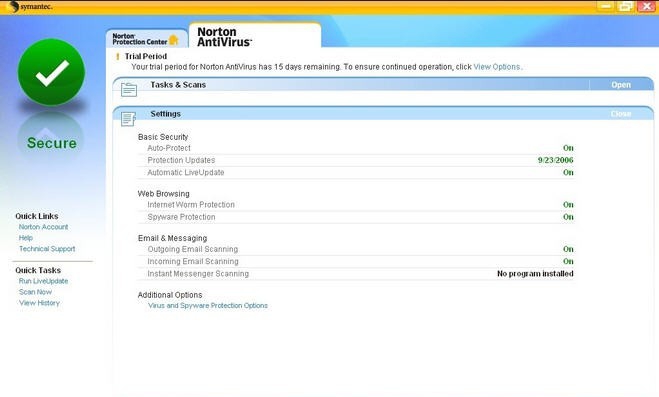Screen dimensions: 659x397
Task: Click the Symantec logo in title bar
Action: pos(29,7)
